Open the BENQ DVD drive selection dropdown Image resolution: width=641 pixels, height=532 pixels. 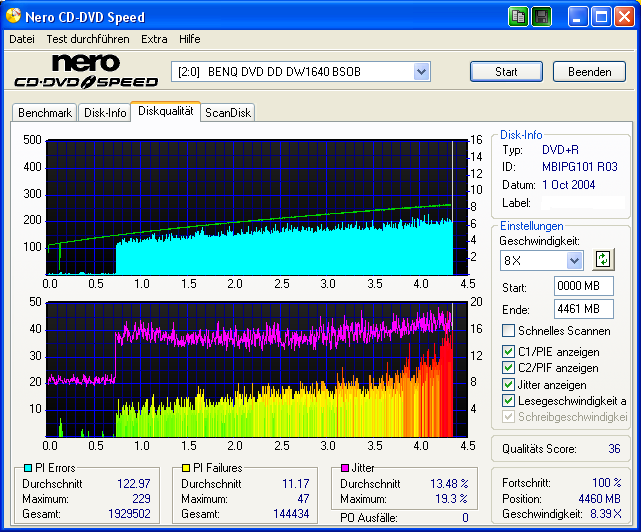point(421,72)
